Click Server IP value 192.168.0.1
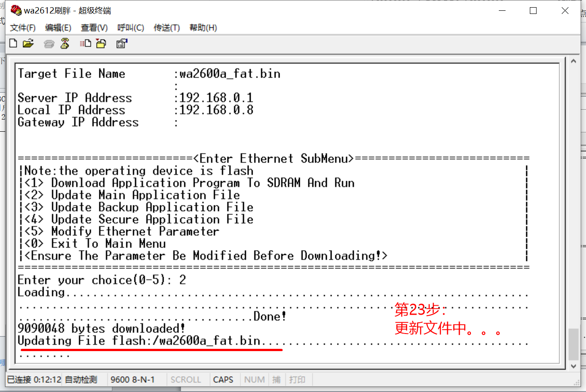 click(x=216, y=98)
